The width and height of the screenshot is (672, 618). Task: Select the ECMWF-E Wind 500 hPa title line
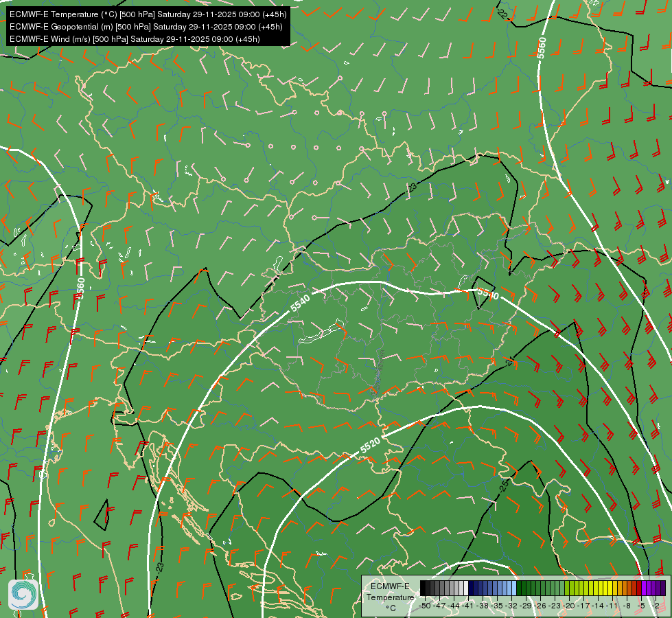[135, 39]
